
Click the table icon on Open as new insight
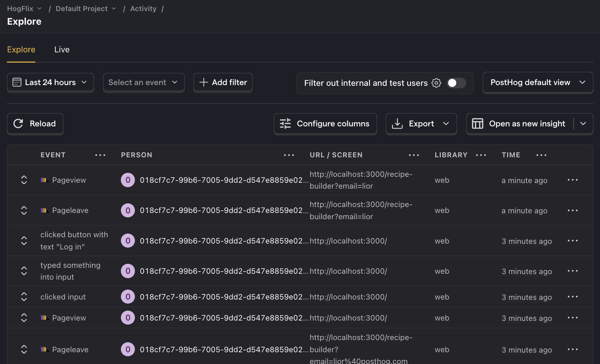point(478,124)
